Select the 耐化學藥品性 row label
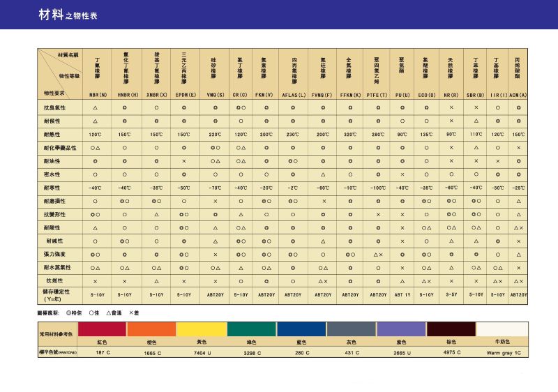 point(59,148)
